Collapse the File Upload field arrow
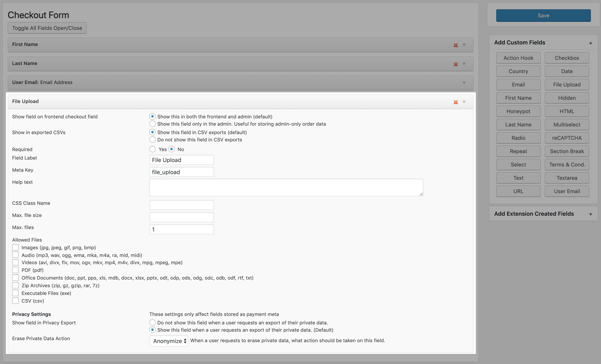601x364 pixels. tap(464, 102)
